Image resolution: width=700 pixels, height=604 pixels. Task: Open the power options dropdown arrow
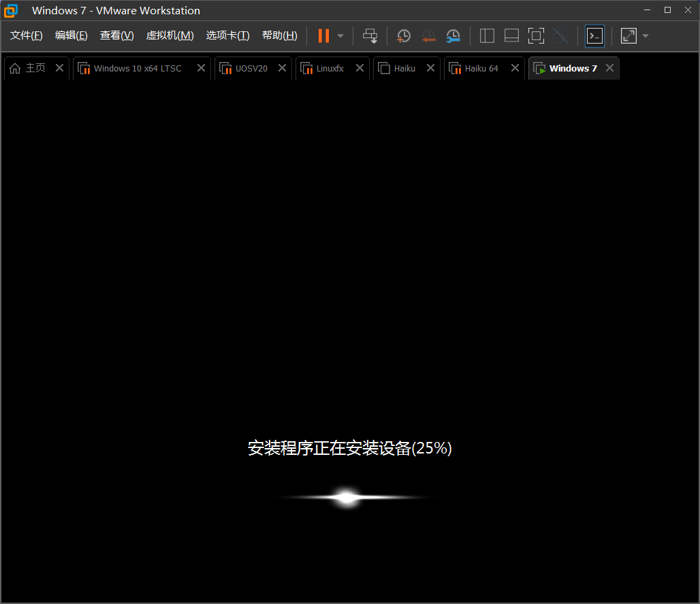click(x=338, y=35)
